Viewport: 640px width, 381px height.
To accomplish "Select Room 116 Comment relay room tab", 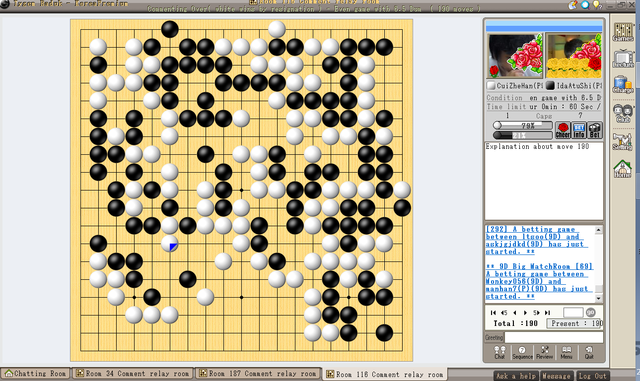I will 385,374.
